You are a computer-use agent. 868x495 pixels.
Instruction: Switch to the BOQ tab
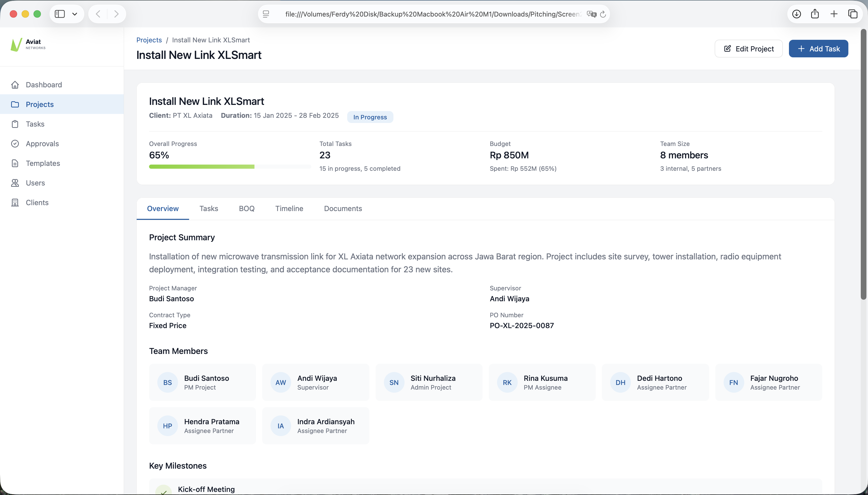point(247,209)
